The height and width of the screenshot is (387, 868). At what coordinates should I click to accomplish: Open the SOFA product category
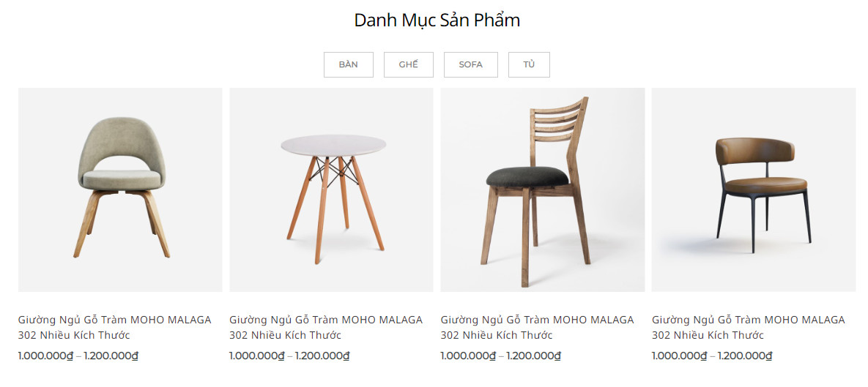point(470,64)
